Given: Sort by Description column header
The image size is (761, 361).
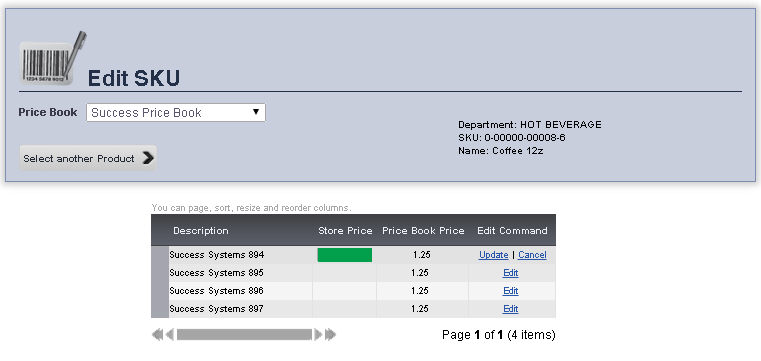Looking at the screenshot, I should point(200,230).
